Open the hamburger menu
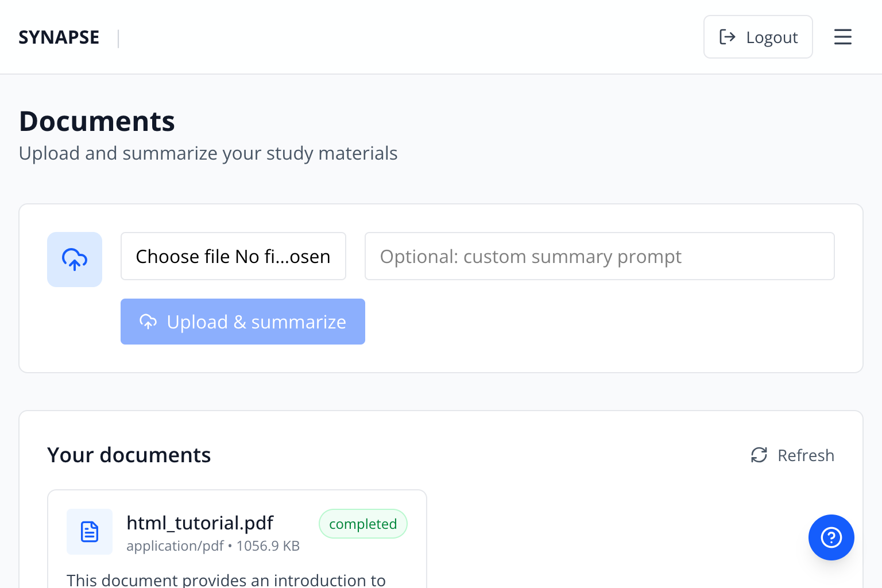Viewport: 882px width, 588px height. point(842,37)
